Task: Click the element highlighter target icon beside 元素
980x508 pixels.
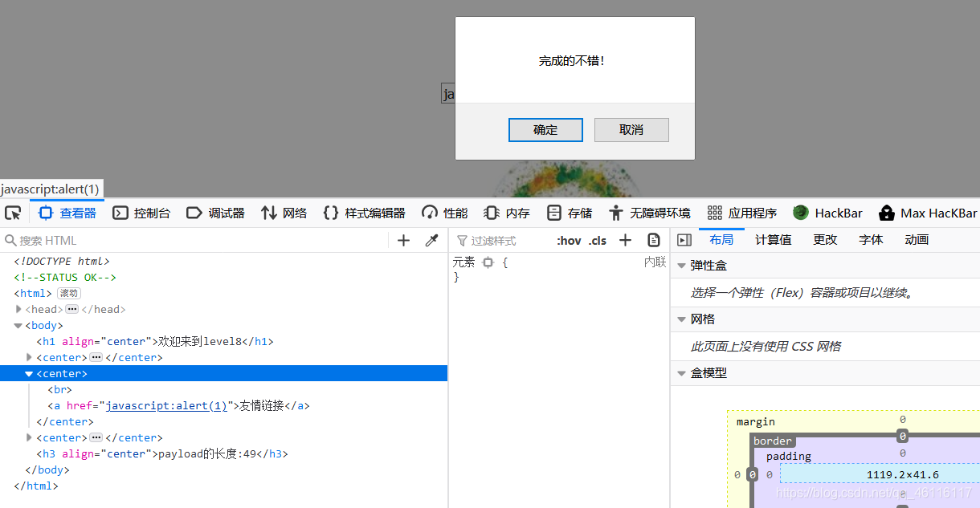Action: click(488, 262)
